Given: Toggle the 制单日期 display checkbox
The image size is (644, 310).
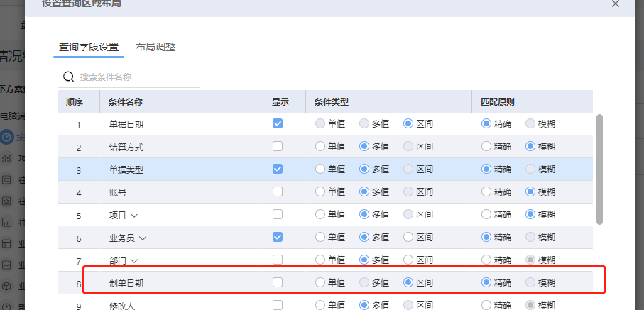Looking at the screenshot, I should tap(278, 282).
